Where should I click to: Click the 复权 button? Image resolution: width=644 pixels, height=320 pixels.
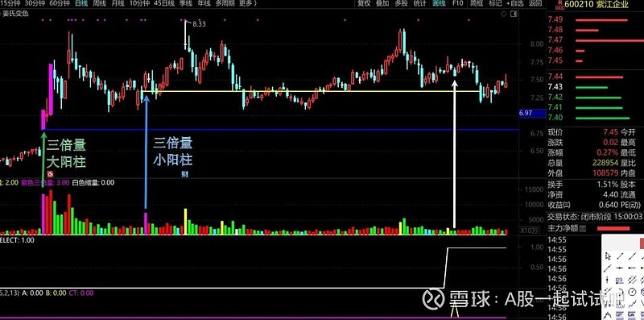tap(364, 3)
